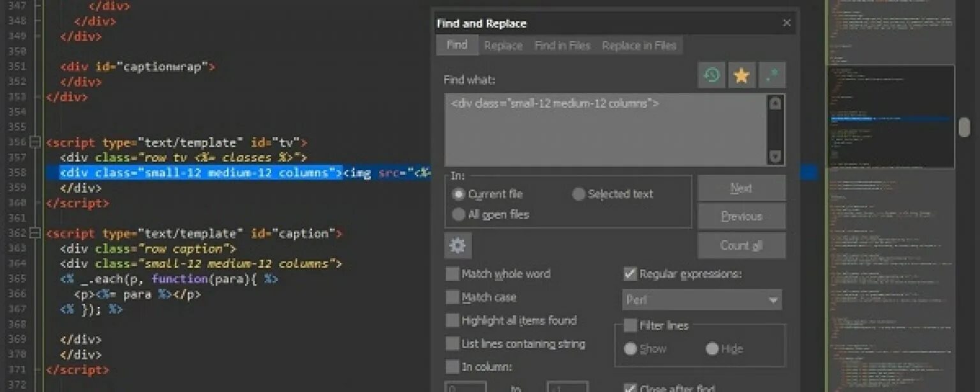
Task: Enable the Filter lines checkbox
Action: tap(630, 326)
